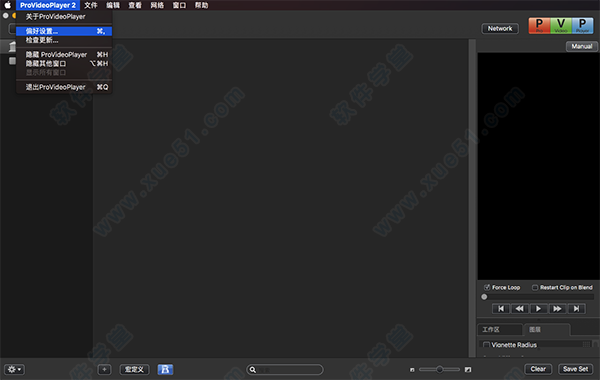
Task: Enable Restart Clip on Blend checkbox
Action: coord(535,287)
